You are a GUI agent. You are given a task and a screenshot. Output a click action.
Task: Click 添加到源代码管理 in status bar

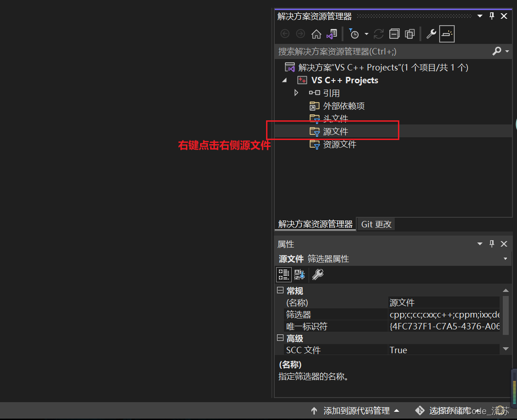[x=356, y=411]
